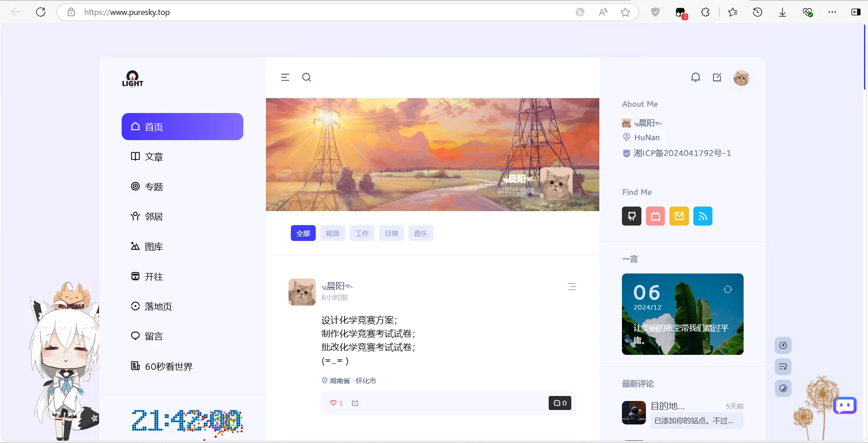
Task: Click the browser extension with red badge
Action: click(681, 13)
